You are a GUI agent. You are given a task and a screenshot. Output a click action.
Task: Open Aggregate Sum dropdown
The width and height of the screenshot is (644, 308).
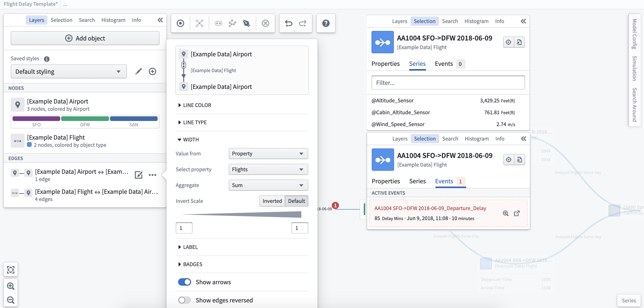click(x=268, y=185)
